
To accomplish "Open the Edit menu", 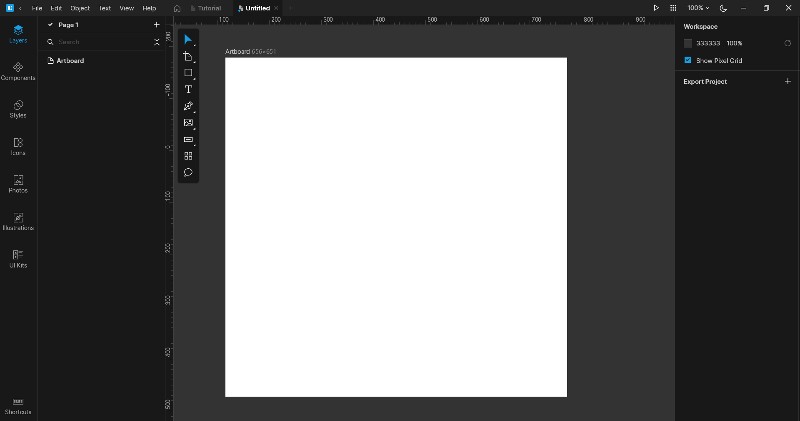I will click(56, 8).
